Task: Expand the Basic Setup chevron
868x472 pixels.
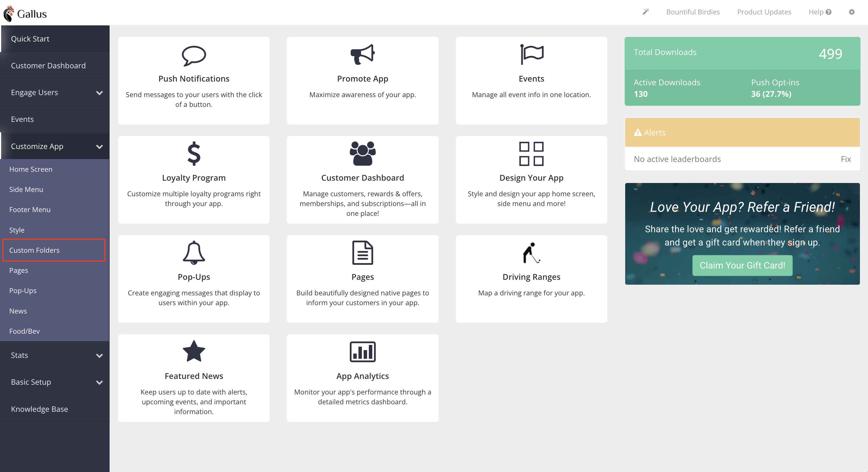Action: (99, 382)
